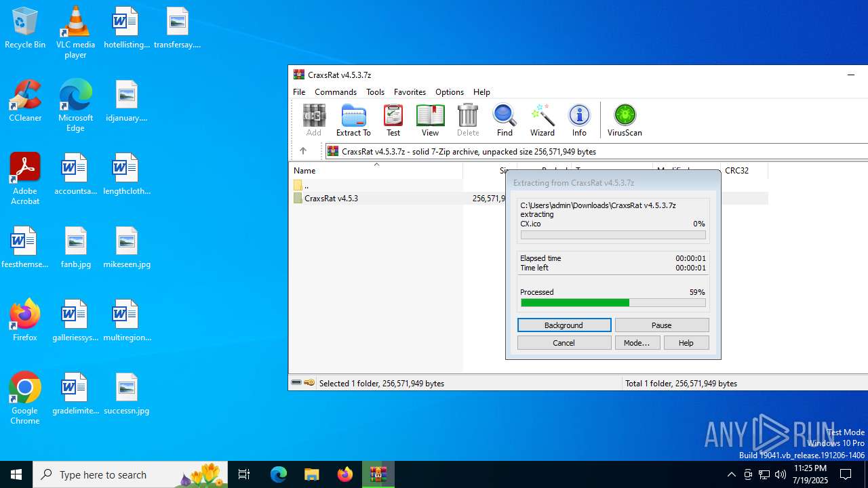Select the multiregion Word document

(126, 321)
